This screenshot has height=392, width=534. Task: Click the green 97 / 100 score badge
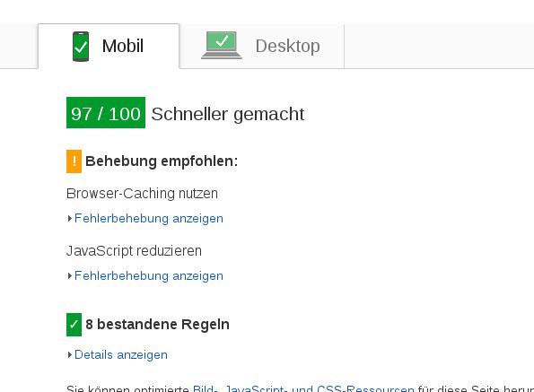coord(106,113)
